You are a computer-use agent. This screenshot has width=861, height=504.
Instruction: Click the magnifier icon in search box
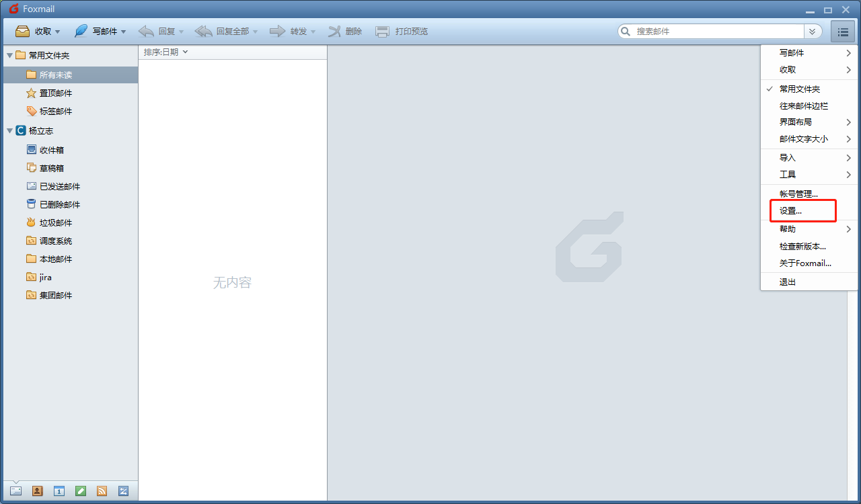[626, 31]
